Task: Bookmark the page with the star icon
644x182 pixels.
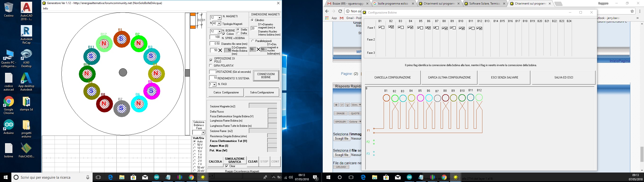Action: point(632,11)
